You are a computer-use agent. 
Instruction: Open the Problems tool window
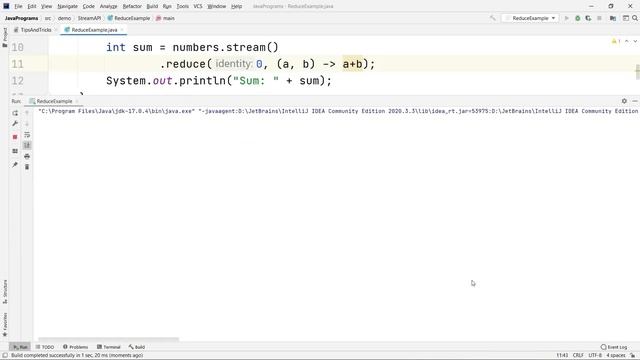pyautogui.click(x=76, y=347)
